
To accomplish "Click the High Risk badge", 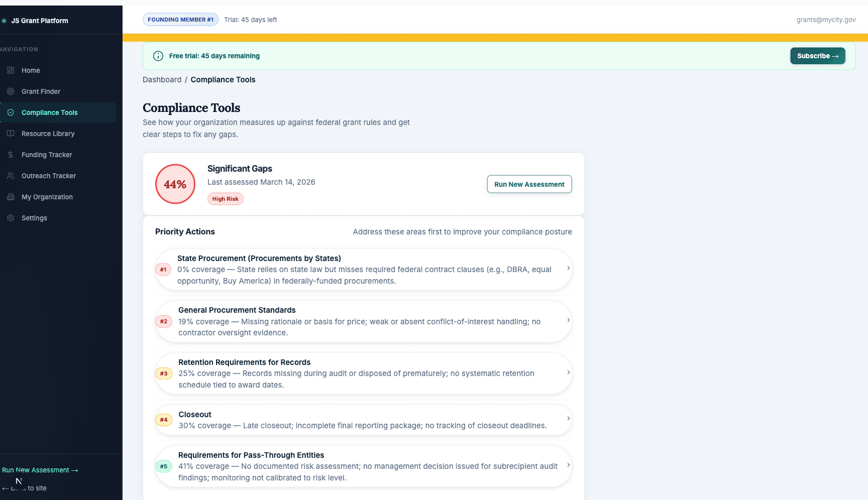I will 225,199.
